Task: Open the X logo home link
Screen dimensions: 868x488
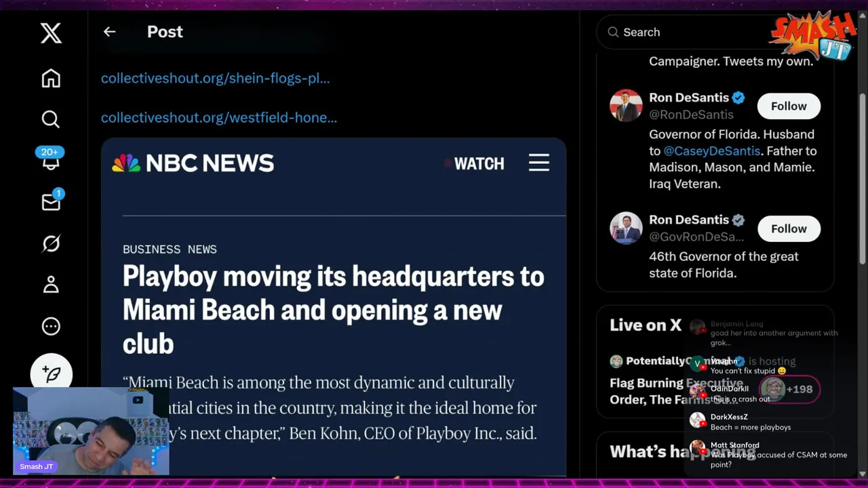Action: (x=51, y=33)
